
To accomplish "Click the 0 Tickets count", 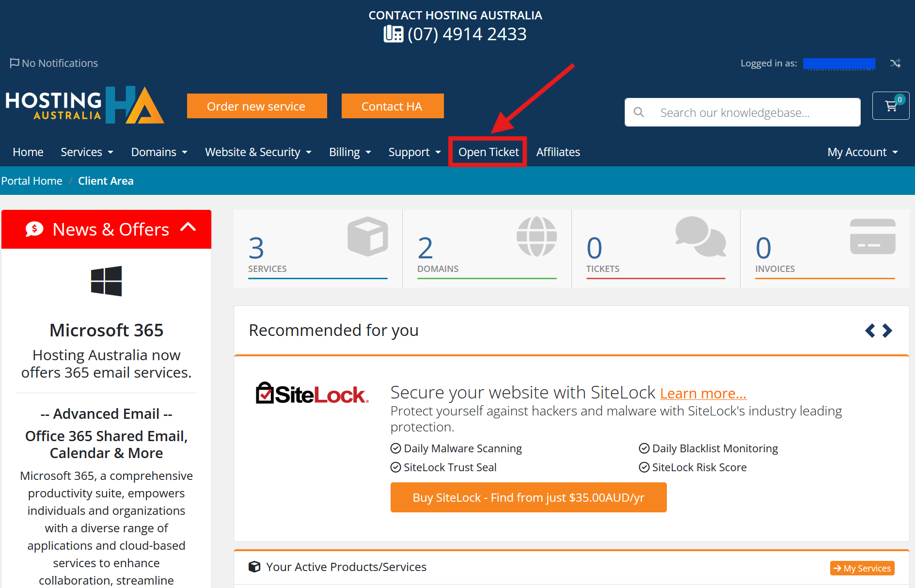I will pyautogui.click(x=595, y=248).
